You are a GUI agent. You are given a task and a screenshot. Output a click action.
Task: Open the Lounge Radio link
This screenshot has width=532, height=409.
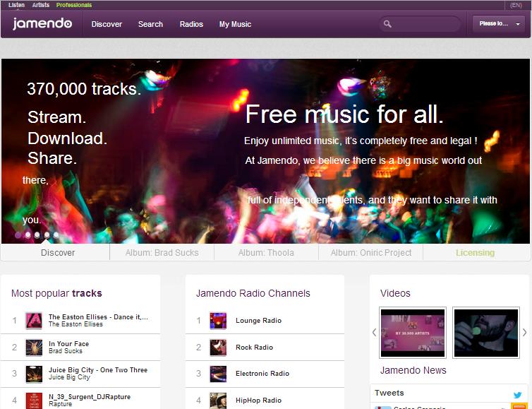tap(258, 320)
